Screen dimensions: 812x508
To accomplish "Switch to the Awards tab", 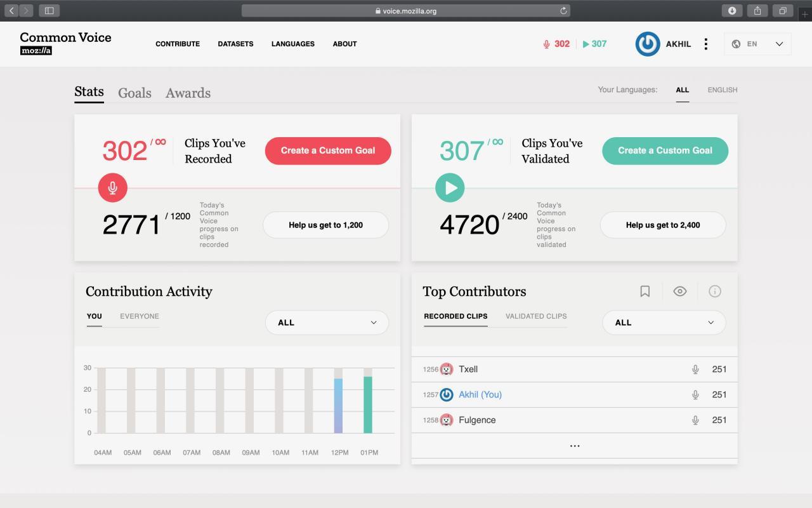I will (x=188, y=93).
